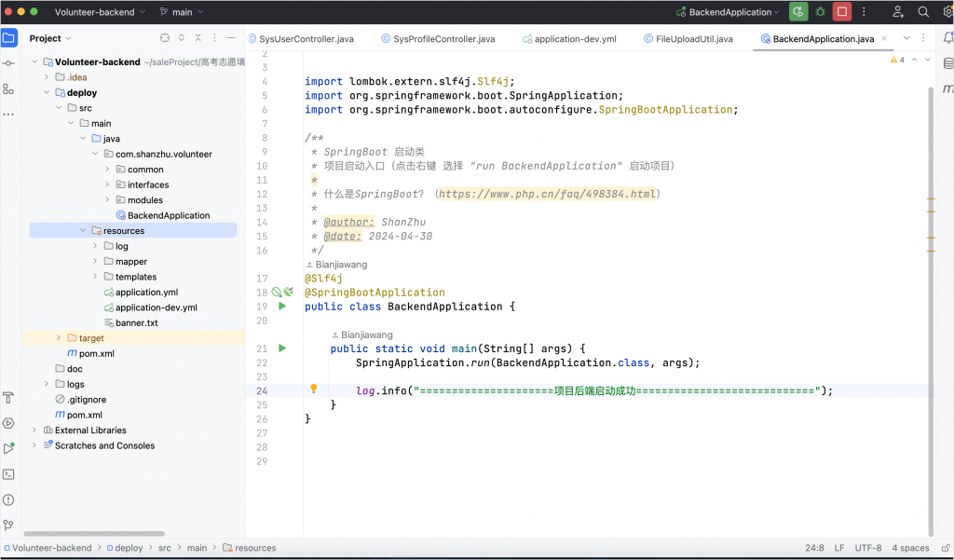The image size is (954, 560).
Task: Start debugging with the bug icon
Action: [820, 12]
